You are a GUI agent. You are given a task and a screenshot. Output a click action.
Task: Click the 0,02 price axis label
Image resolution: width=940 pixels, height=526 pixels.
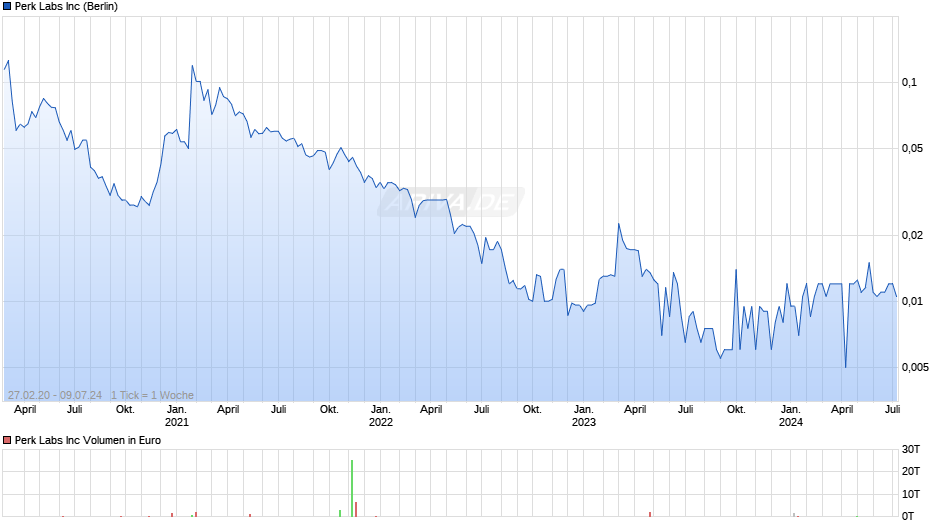pos(912,235)
